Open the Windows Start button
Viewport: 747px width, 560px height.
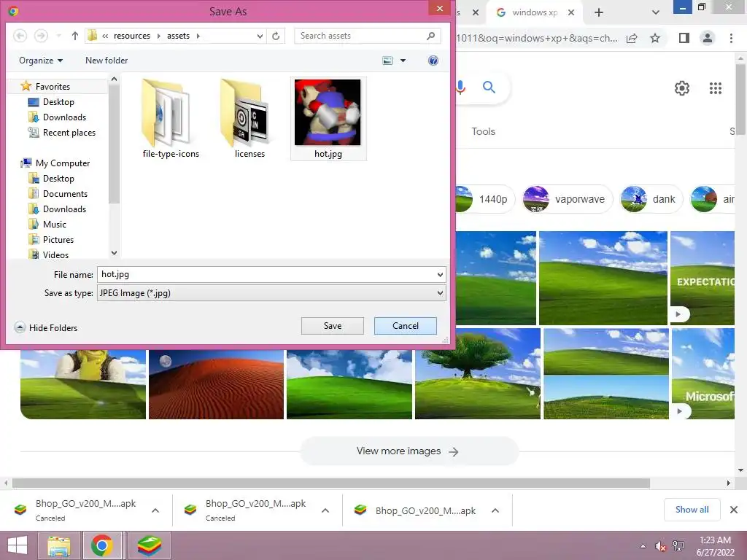18,545
